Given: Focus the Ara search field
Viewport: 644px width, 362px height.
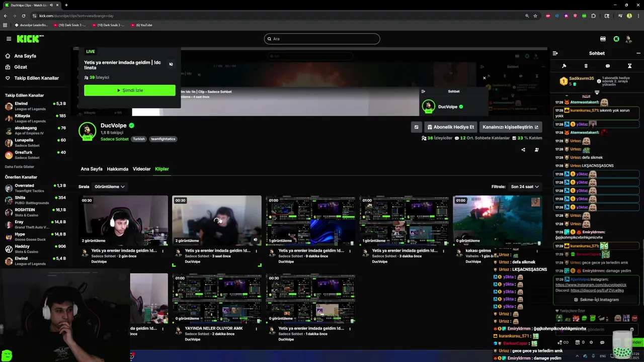Looking at the screenshot, I should tap(322, 39).
